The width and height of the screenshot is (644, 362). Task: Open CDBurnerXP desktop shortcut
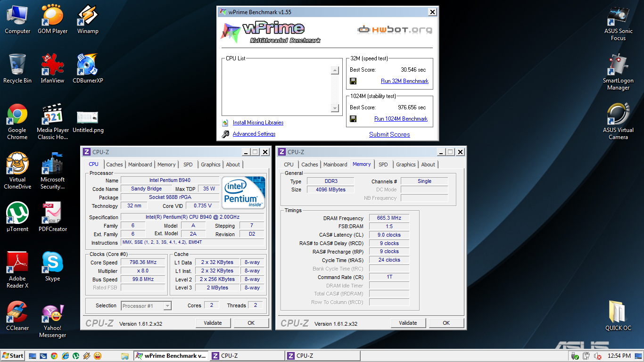tap(88, 69)
